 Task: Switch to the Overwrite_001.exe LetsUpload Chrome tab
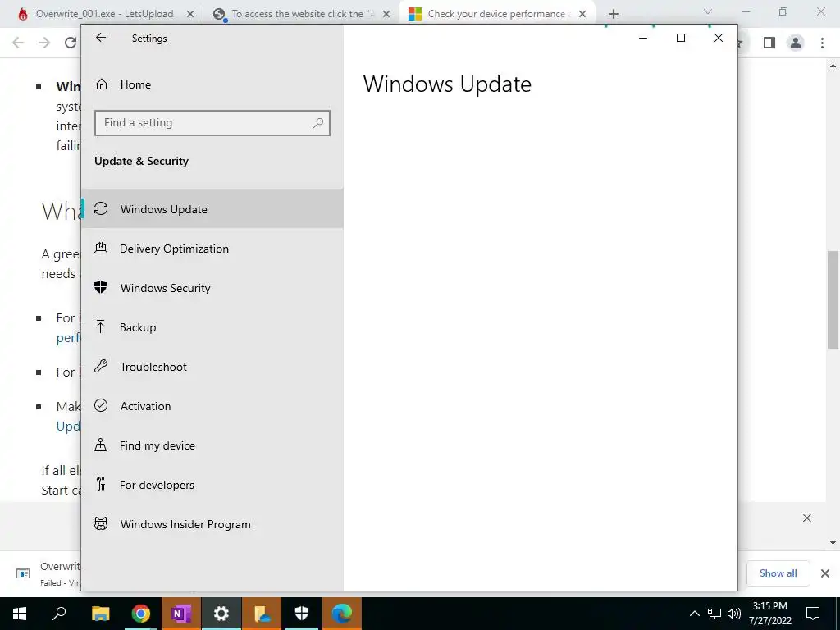[x=104, y=14]
